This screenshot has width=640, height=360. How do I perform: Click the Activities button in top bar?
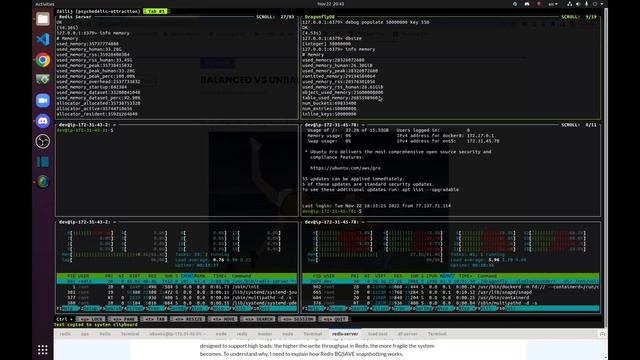[44, 4]
